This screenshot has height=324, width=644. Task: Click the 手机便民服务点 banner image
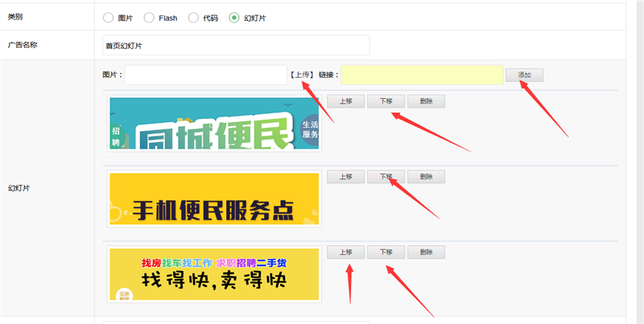[214, 199]
